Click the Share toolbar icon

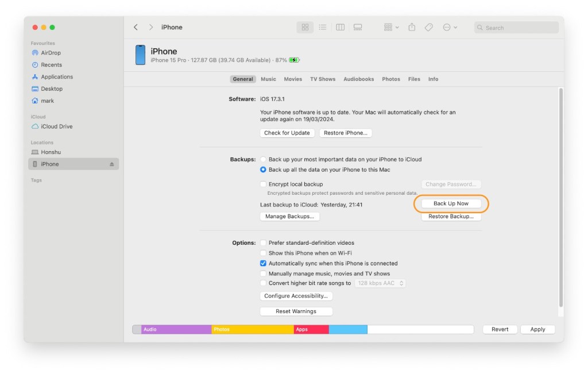412,27
